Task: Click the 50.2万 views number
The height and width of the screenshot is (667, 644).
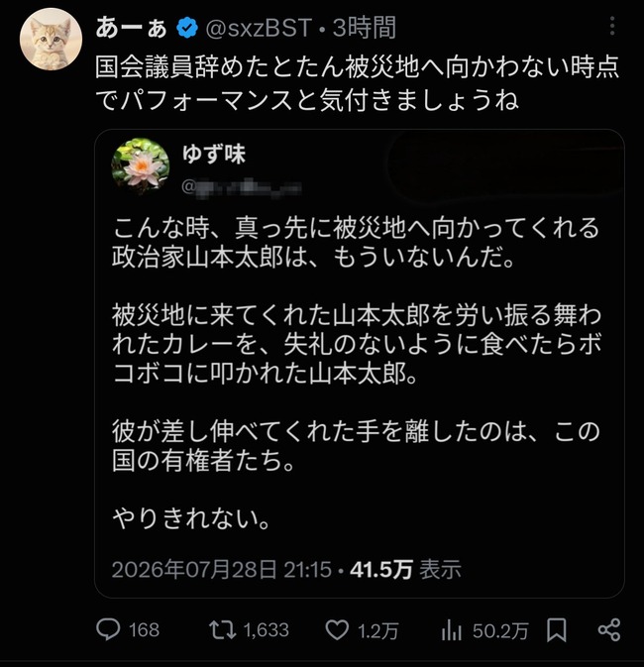Action: point(500,631)
